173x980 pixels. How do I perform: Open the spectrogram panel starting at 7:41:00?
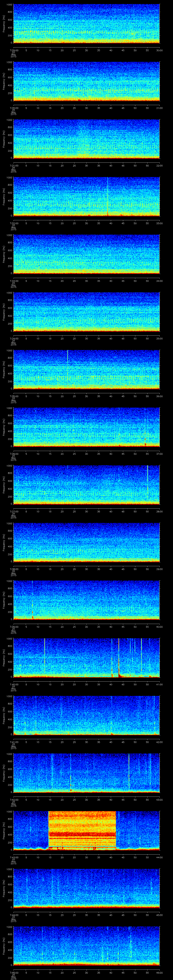(86, 715)
